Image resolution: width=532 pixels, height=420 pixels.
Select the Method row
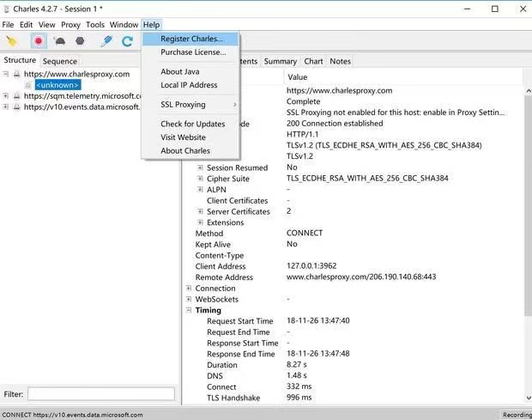[x=354, y=234]
